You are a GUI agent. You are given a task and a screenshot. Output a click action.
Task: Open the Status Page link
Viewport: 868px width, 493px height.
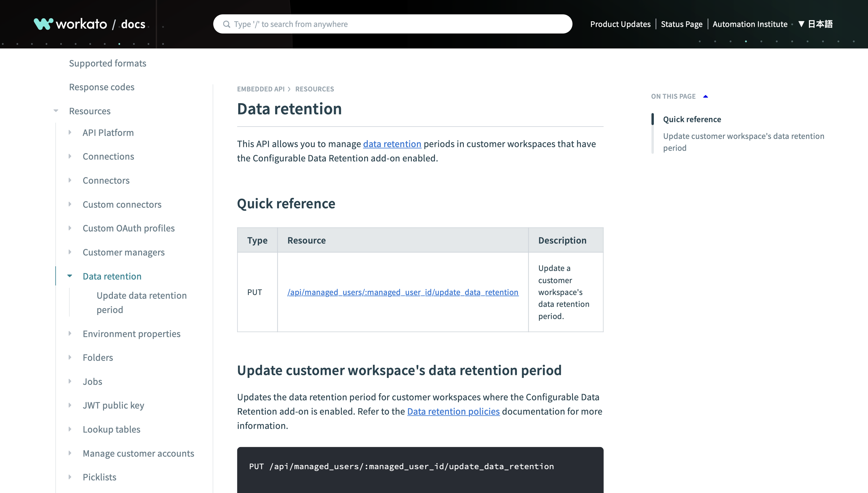[x=682, y=24]
